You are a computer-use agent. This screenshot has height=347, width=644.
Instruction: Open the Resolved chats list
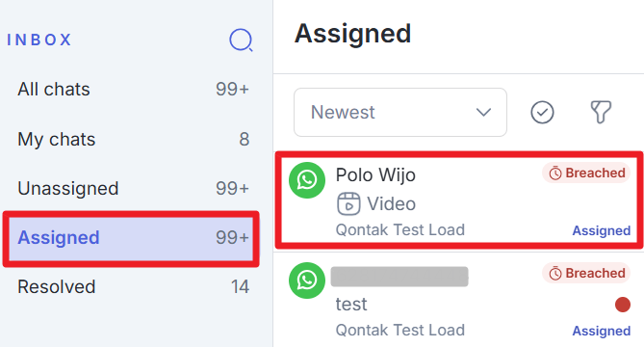tap(133, 287)
